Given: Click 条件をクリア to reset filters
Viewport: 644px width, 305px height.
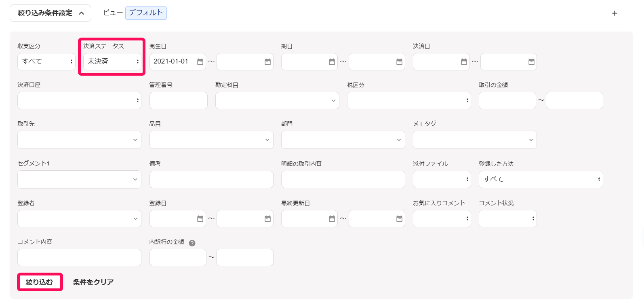Looking at the screenshot, I should click(x=93, y=282).
